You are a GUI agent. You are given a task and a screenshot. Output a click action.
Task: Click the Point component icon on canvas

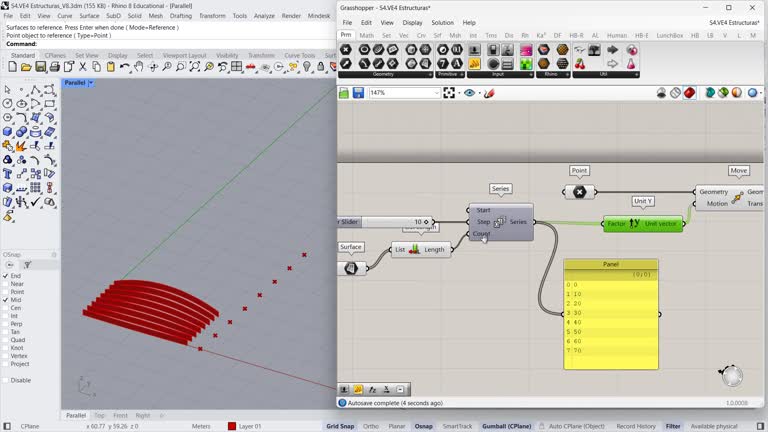[579, 192]
